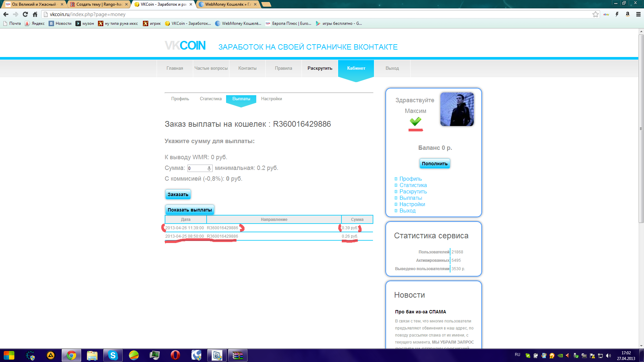Open Windows Explorer from the taskbar
The width and height of the screenshot is (644, 362).
(x=92, y=355)
